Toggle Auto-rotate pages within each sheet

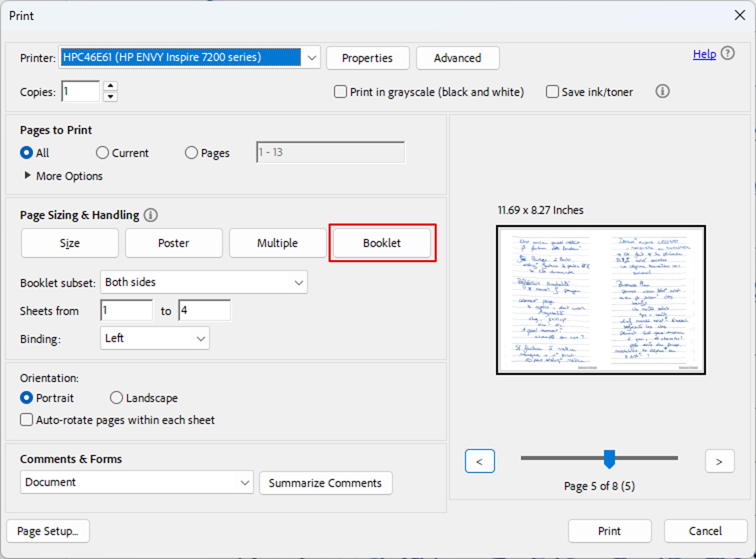(x=26, y=420)
